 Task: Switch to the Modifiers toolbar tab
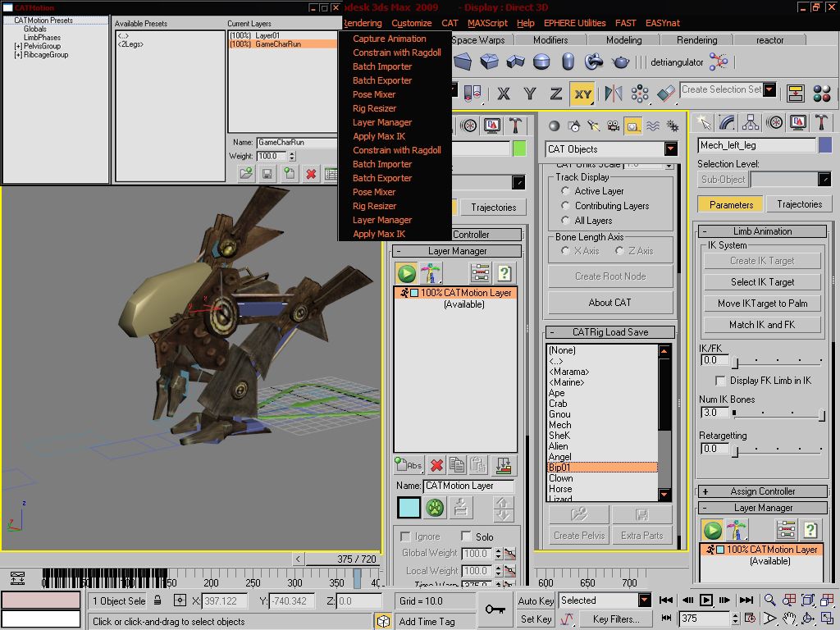coord(550,40)
